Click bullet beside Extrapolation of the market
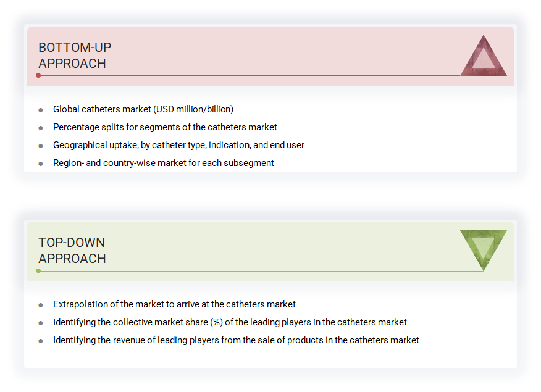541x392 pixels. click(x=41, y=305)
